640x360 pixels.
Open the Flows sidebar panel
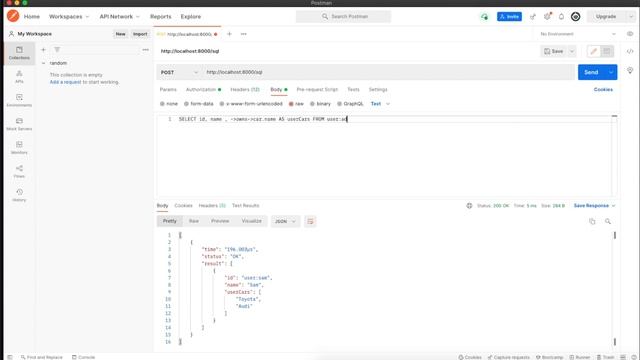[x=19, y=171]
